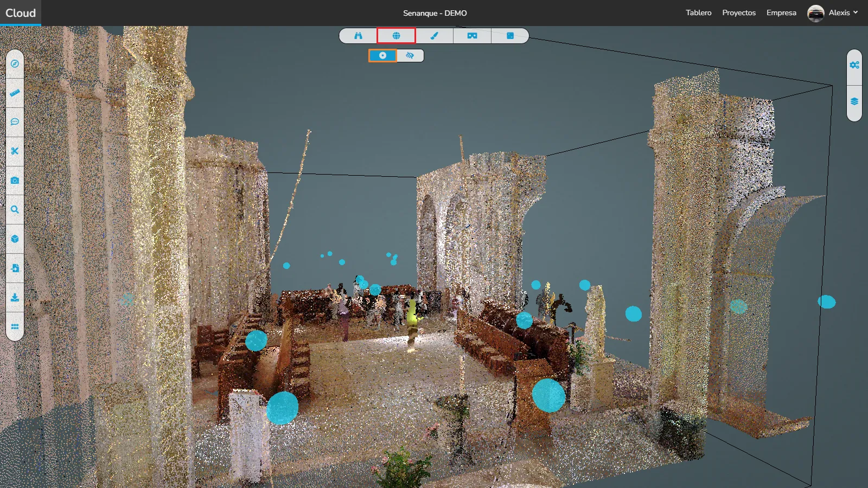Open the gears settings panel
868x488 pixels.
854,65
